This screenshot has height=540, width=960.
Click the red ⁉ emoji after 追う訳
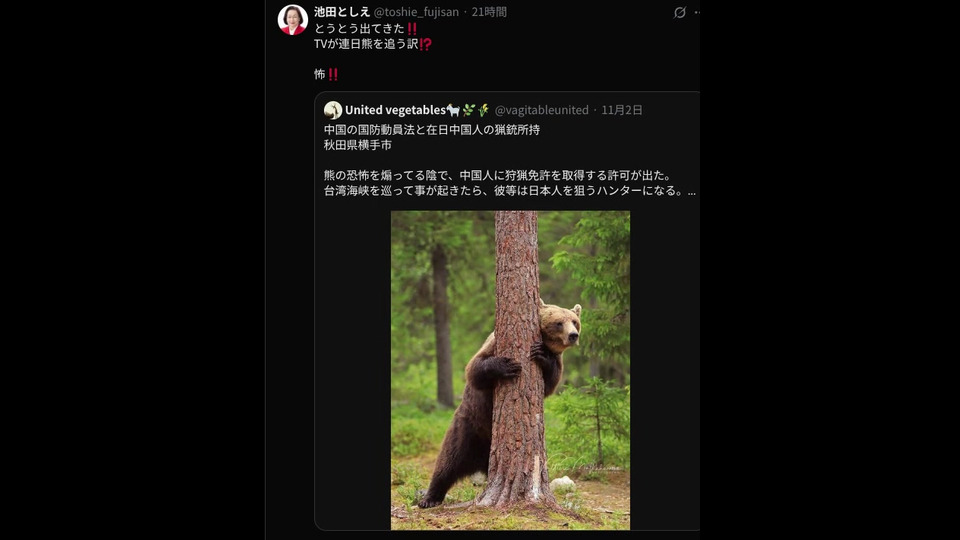click(426, 44)
